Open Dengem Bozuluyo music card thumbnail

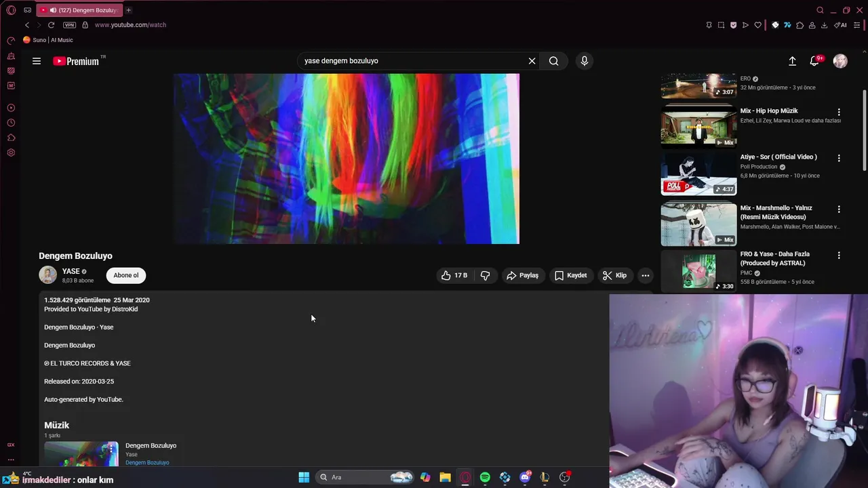(x=81, y=454)
